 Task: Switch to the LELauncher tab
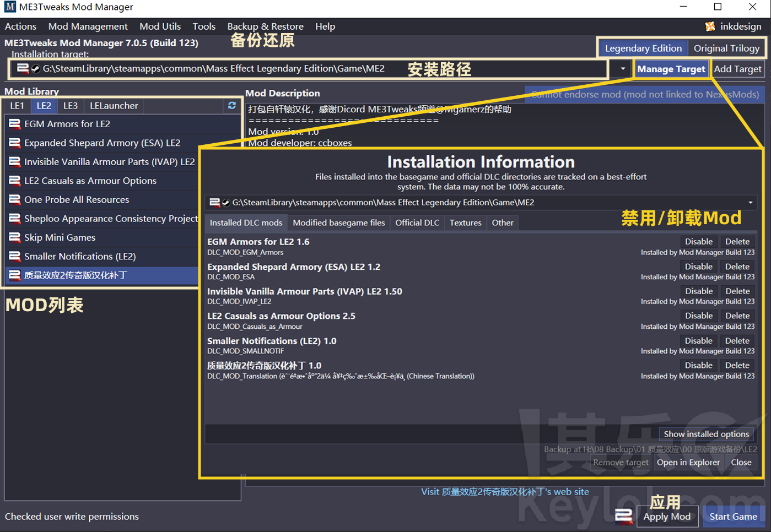(x=114, y=106)
